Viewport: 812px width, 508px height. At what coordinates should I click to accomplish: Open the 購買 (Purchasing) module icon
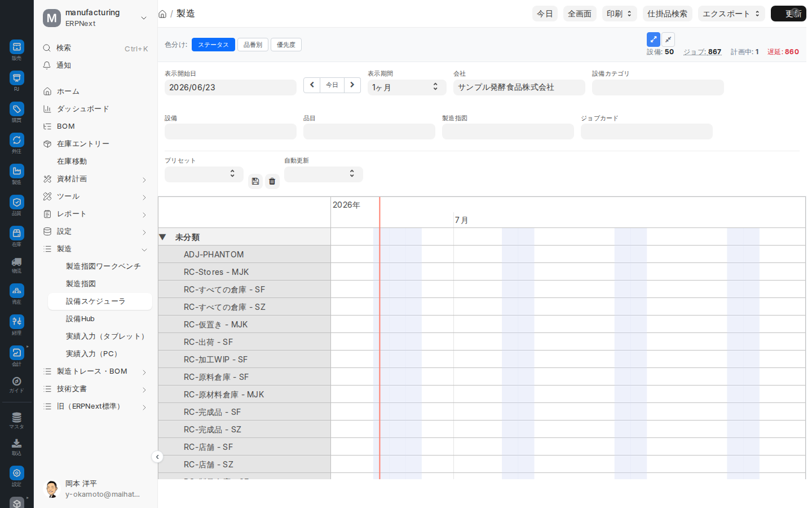17,109
